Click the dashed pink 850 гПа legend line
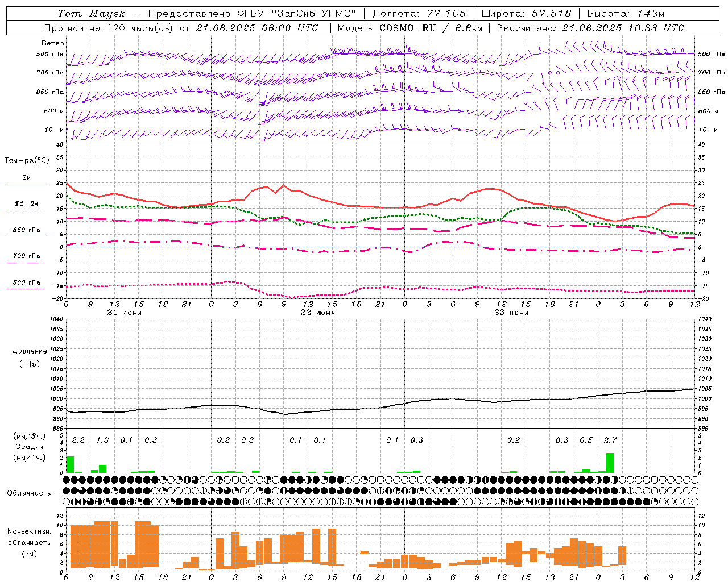 25,236
